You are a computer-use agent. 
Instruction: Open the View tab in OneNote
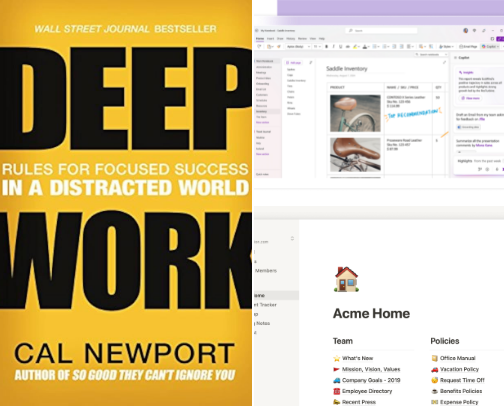click(313, 39)
